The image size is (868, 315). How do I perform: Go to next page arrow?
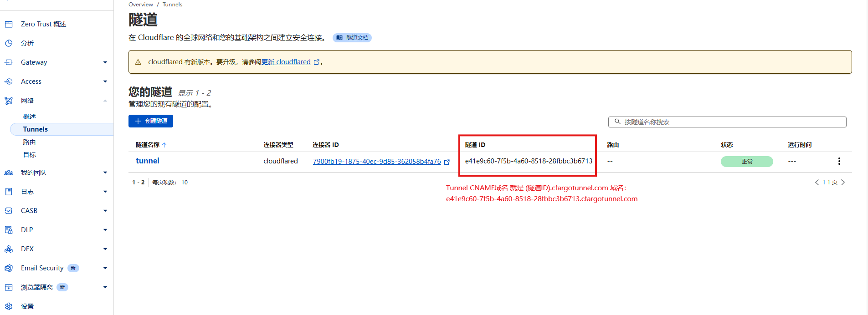pos(843,182)
